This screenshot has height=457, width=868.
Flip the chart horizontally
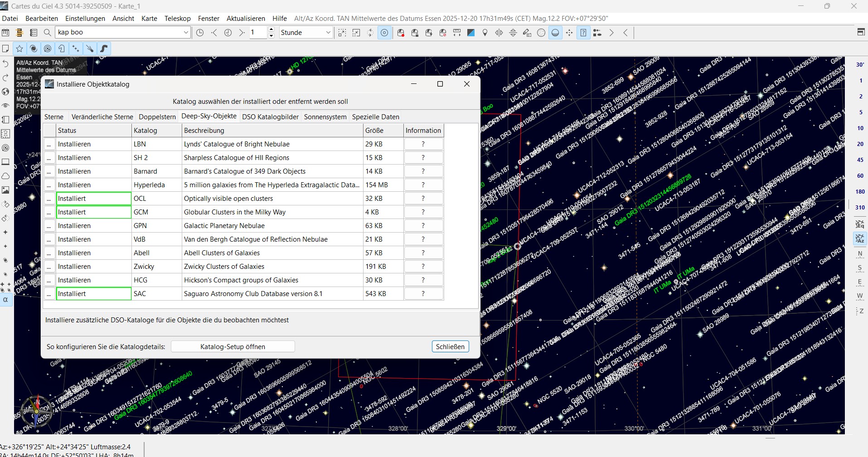coord(499,33)
